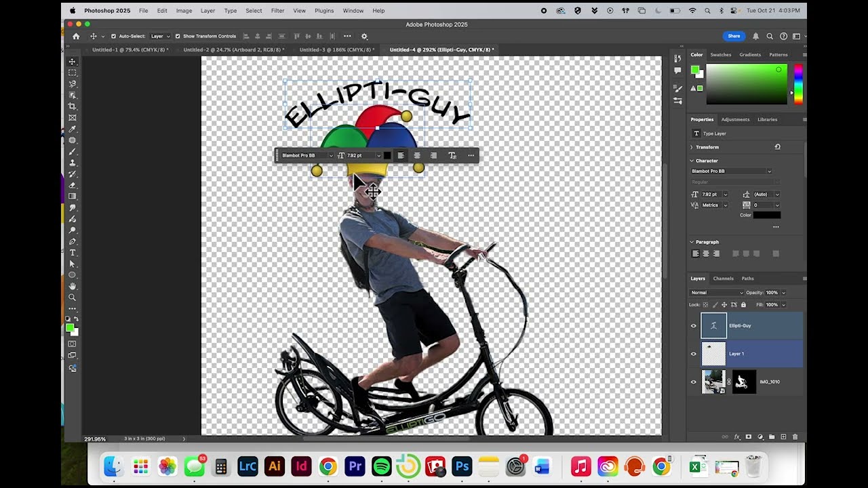Open the Plugins menu

(324, 11)
